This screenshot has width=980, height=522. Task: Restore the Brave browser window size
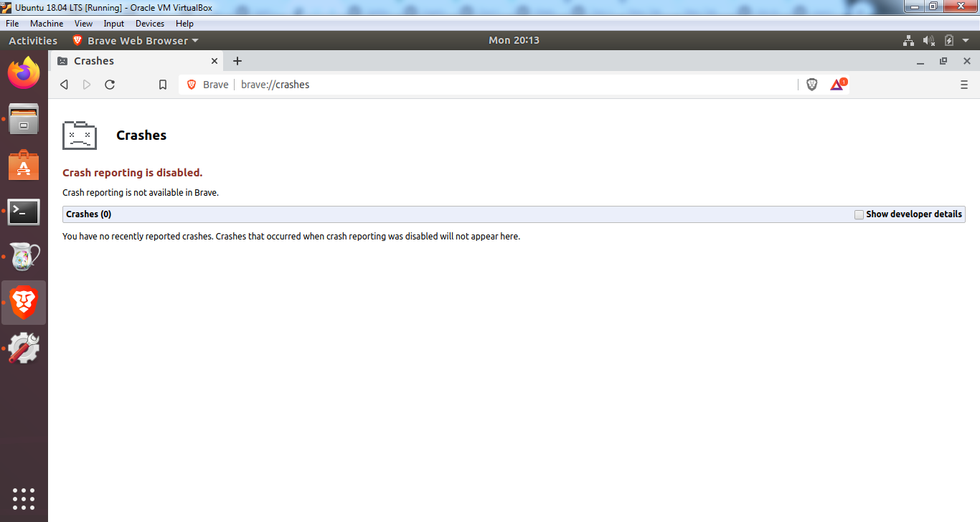tap(943, 62)
